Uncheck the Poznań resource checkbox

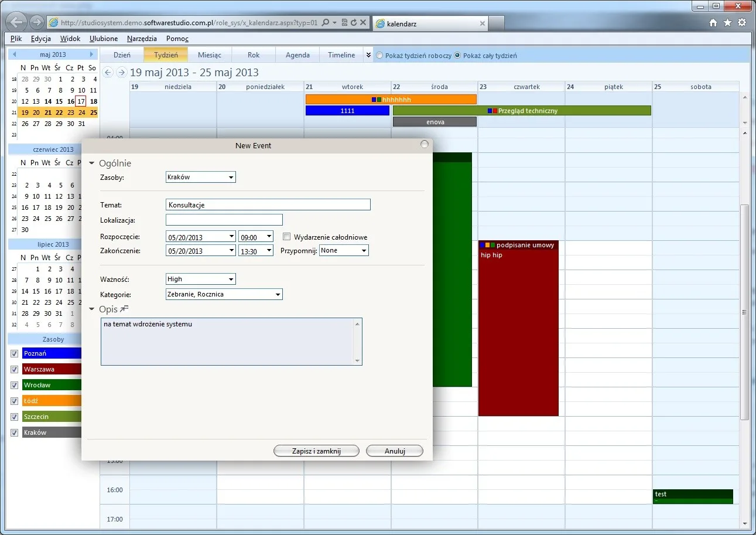[x=15, y=353]
